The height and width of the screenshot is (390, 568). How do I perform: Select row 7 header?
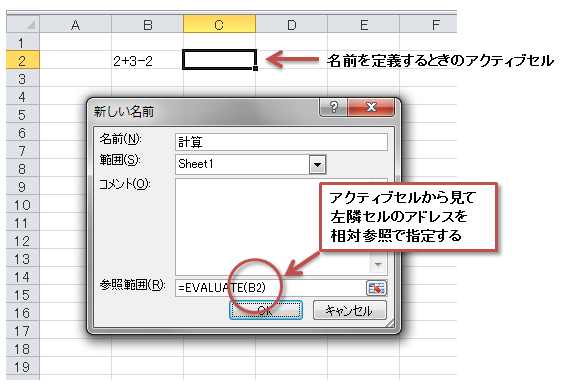[x=22, y=150]
